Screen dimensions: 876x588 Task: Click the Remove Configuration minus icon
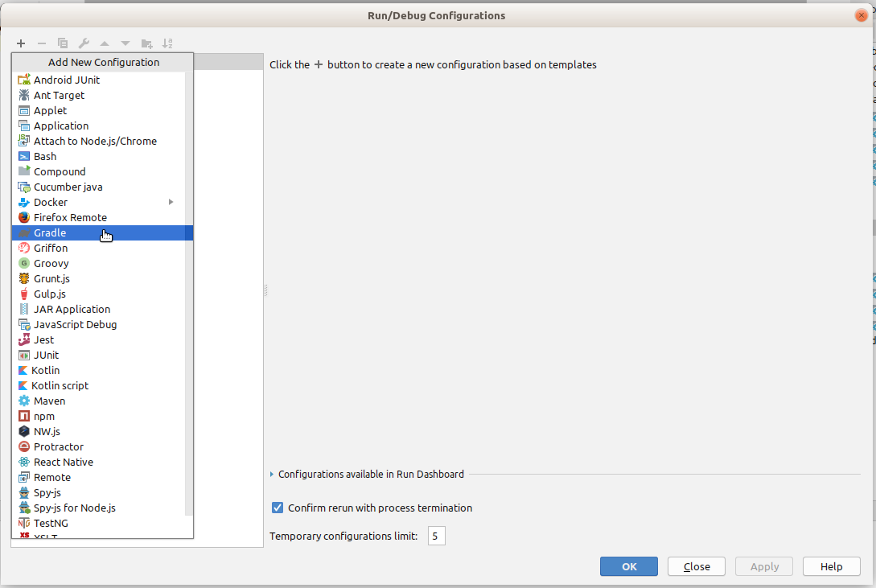click(x=41, y=43)
